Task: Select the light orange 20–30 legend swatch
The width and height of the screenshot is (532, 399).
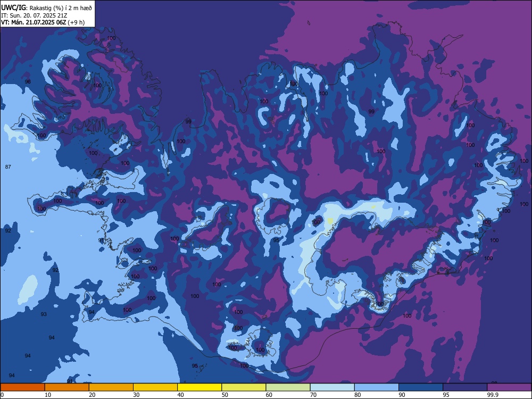Action: click(111, 387)
